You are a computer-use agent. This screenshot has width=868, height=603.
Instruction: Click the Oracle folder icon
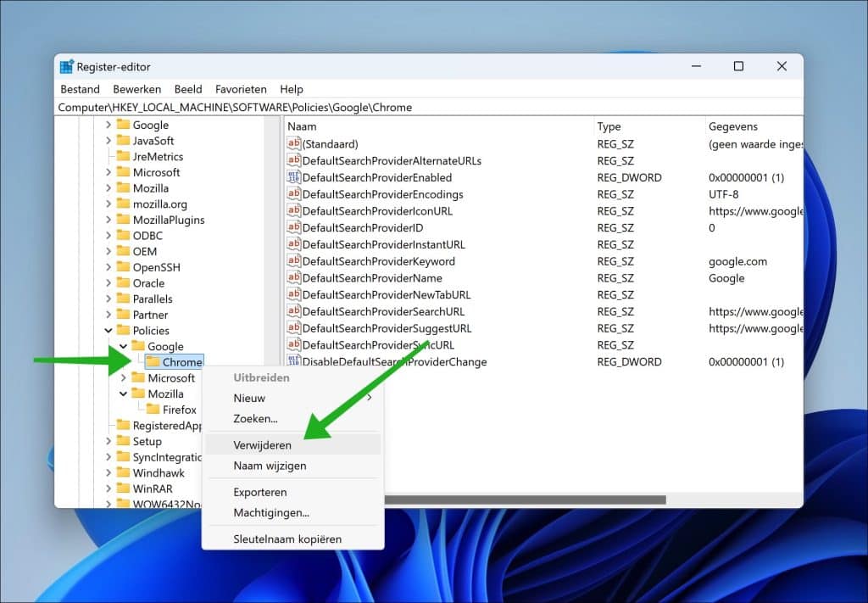(123, 282)
